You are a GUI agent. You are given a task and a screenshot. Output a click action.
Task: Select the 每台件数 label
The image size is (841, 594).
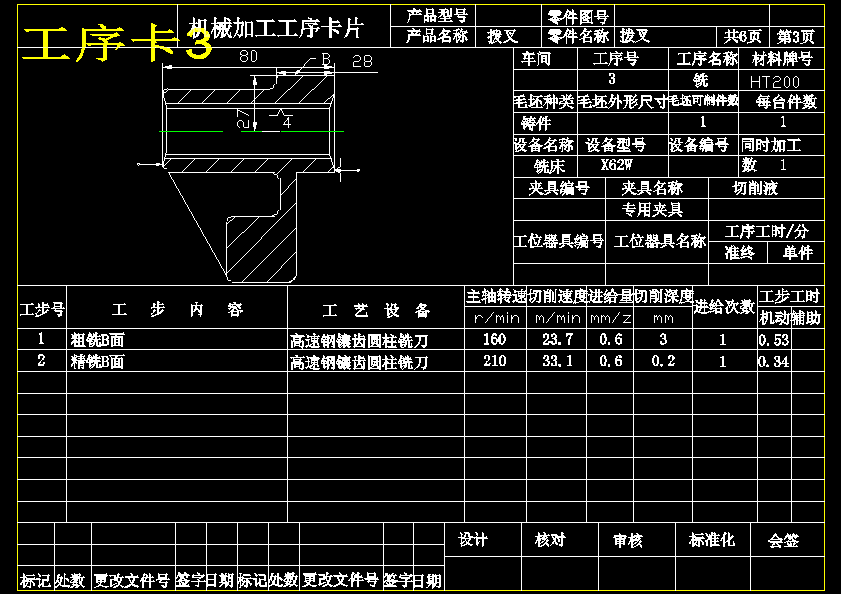click(786, 101)
